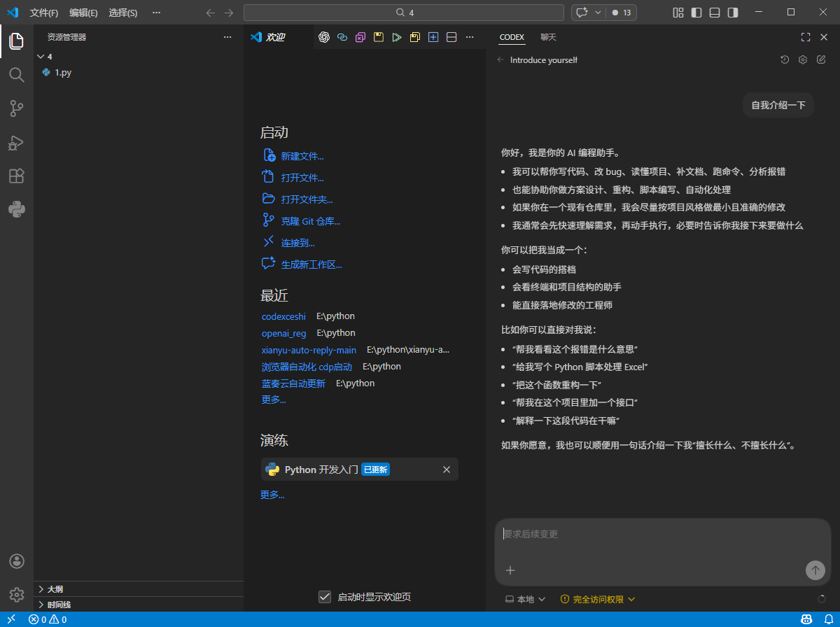Click the ChatGPT icon in the editor toolbar
The width and height of the screenshot is (840, 627).
point(323,36)
